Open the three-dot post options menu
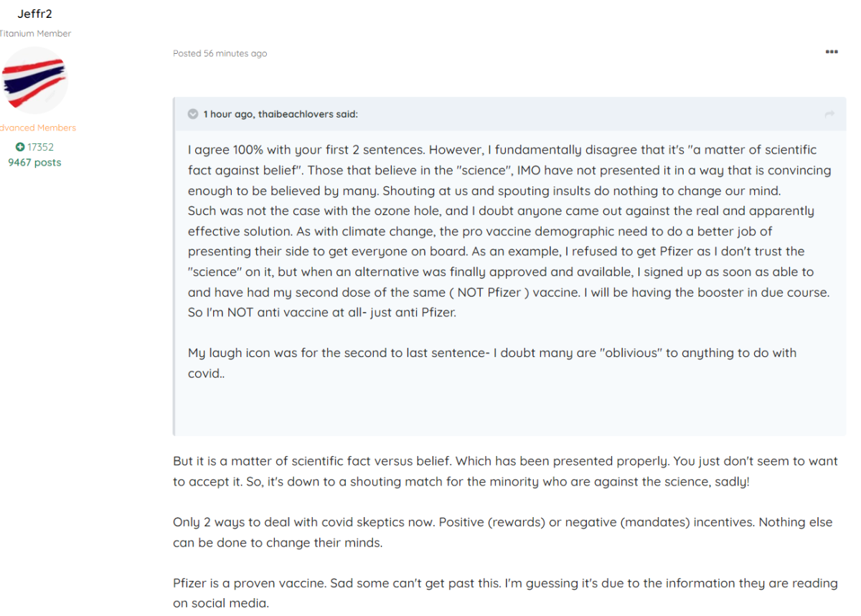 coord(832,52)
